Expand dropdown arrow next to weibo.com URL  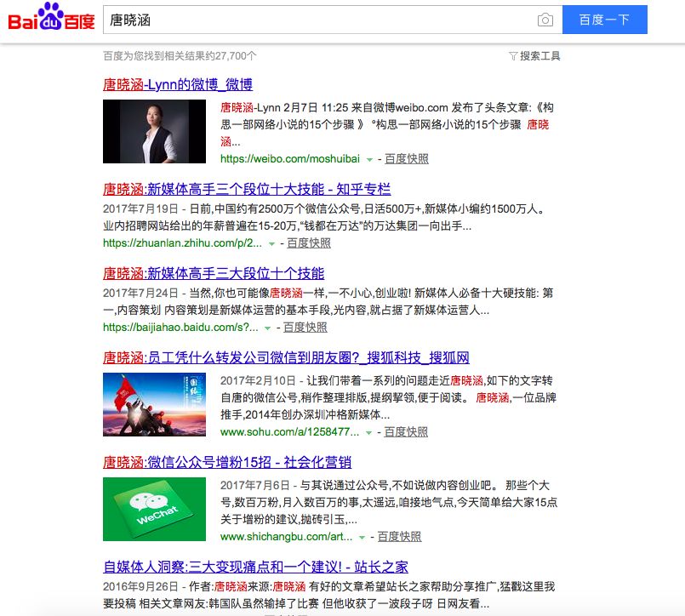coord(369,159)
